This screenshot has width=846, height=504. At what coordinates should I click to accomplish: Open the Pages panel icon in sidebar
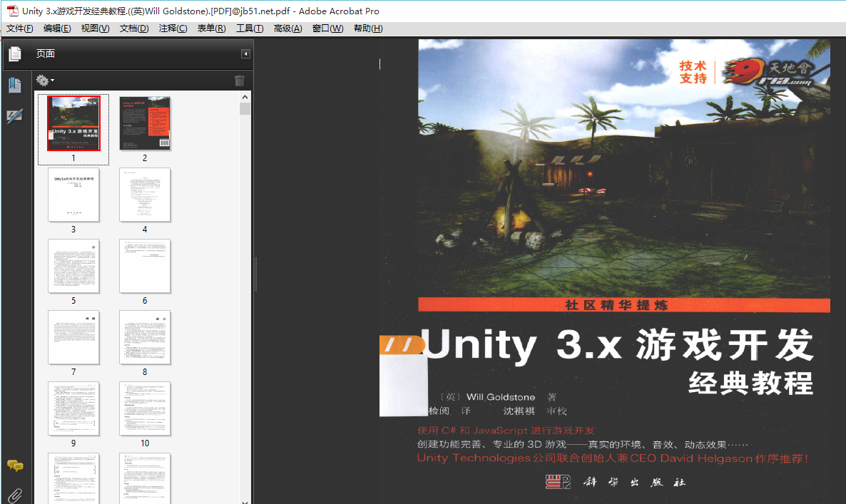[x=15, y=53]
